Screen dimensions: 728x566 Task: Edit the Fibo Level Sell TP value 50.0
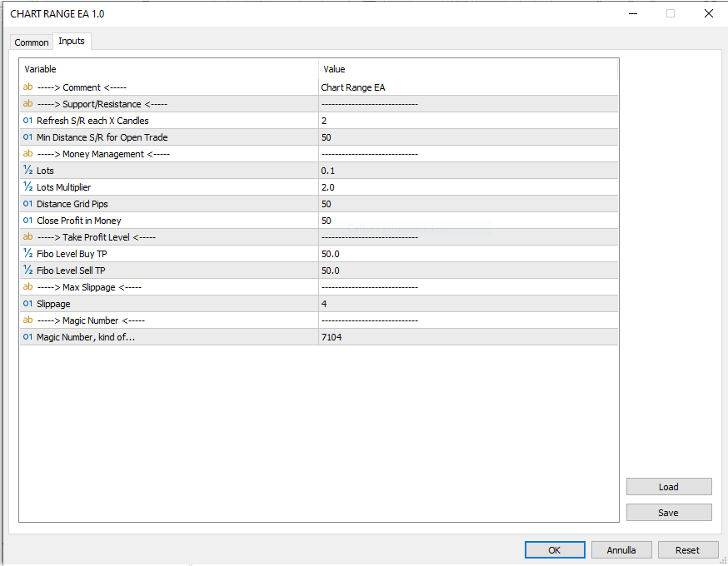[x=468, y=271]
